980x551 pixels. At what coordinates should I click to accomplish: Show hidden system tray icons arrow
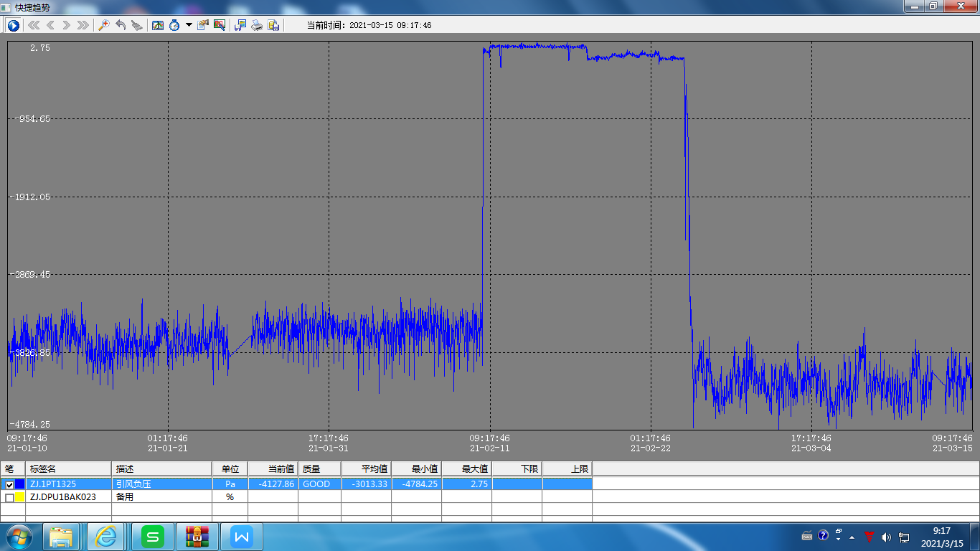click(x=852, y=537)
